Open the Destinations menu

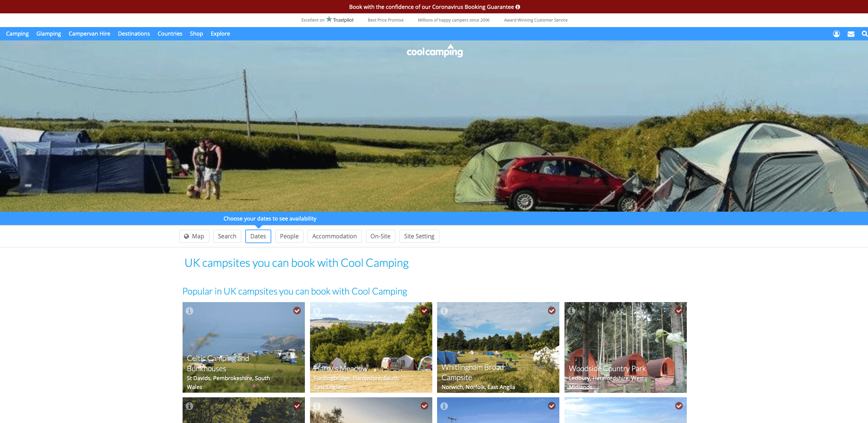(134, 34)
